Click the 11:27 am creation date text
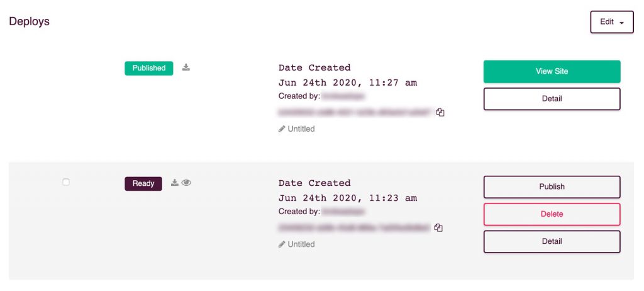The height and width of the screenshot is (291, 644). click(348, 83)
